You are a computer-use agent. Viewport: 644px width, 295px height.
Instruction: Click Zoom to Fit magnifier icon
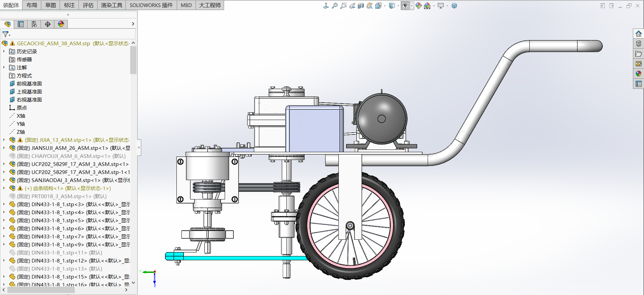click(x=334, y=6)
